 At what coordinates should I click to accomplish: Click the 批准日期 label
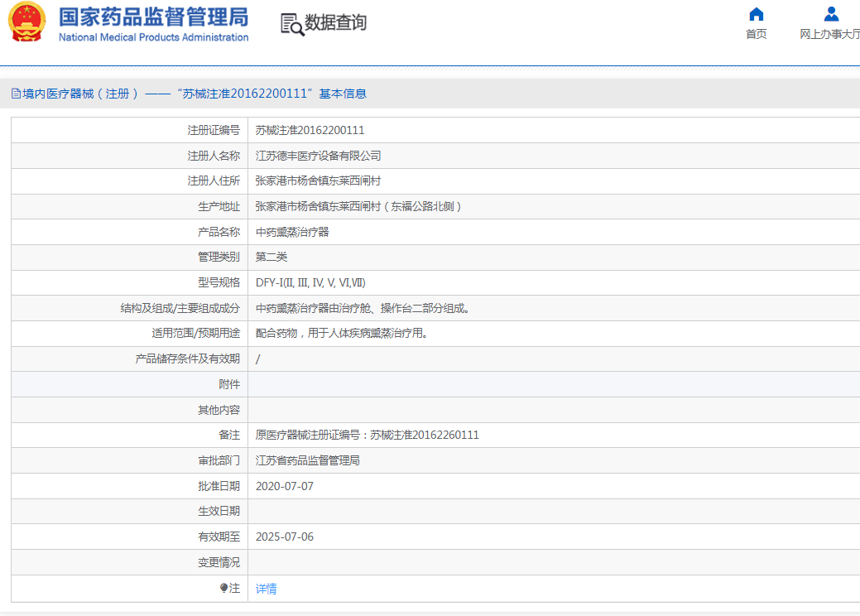[x=219, y=486]
